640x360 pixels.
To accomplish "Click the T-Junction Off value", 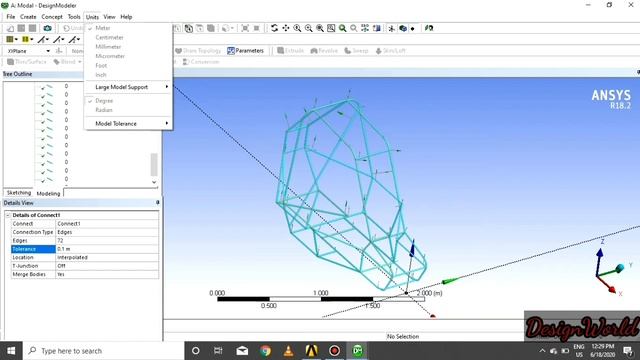I will pos(107,266).
